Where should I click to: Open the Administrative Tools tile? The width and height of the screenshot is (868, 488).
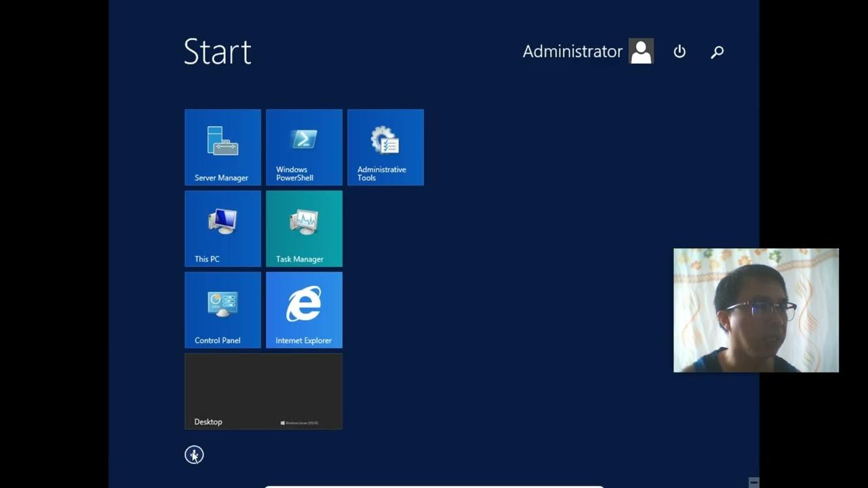click(385, 147)
